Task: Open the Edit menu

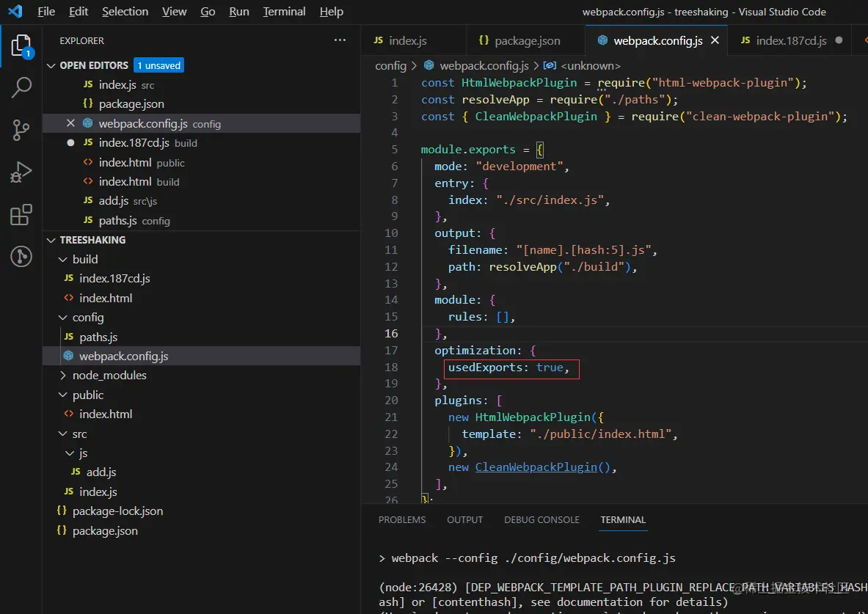Action: [x=78, y=12]
